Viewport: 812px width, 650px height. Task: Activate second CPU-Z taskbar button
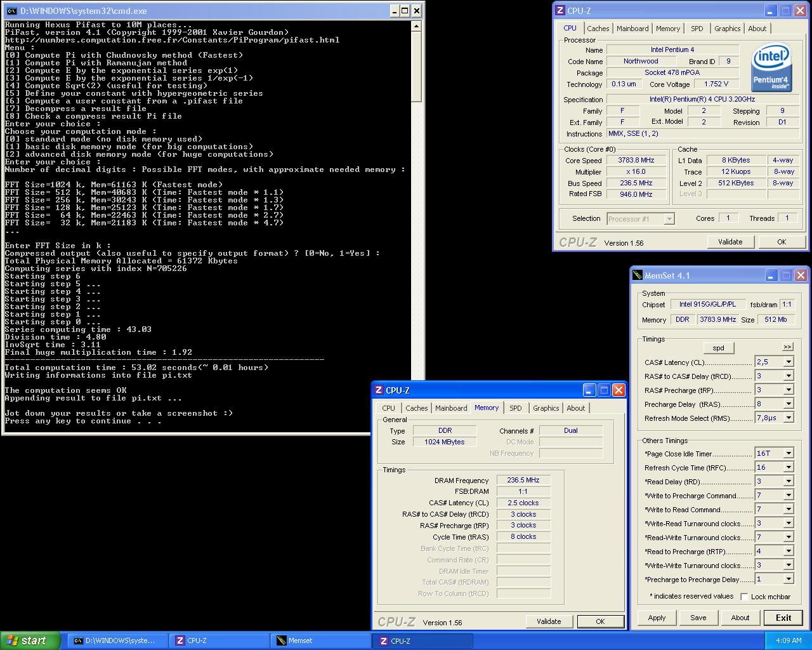coord(422,640)
